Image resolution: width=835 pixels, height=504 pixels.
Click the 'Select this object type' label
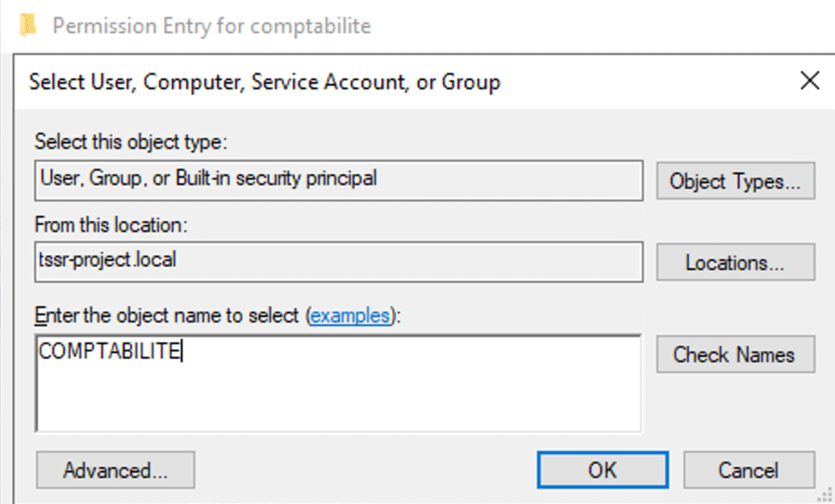130,142
